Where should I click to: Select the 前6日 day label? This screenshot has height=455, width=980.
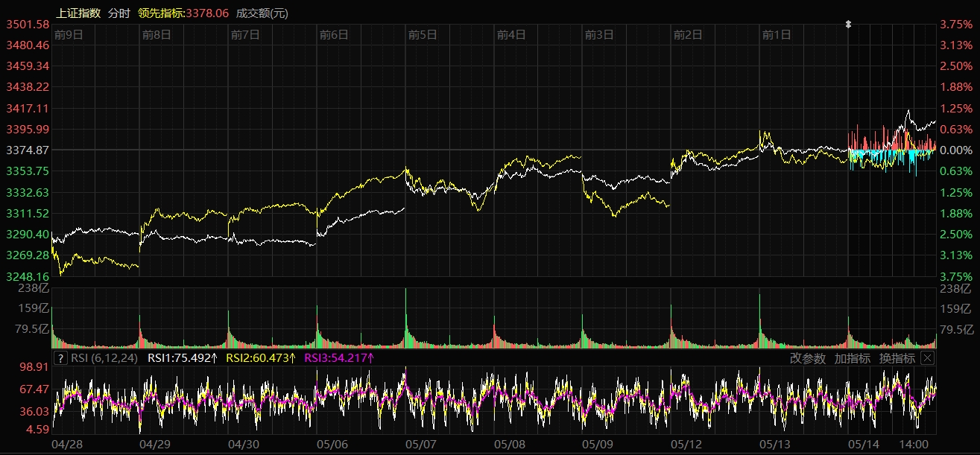(x=334, y=34)
